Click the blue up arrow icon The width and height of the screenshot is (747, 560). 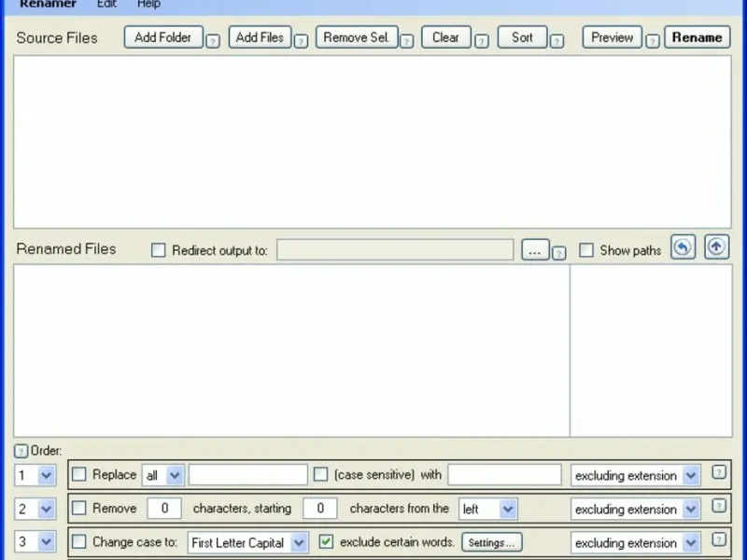tap(716, 247)
